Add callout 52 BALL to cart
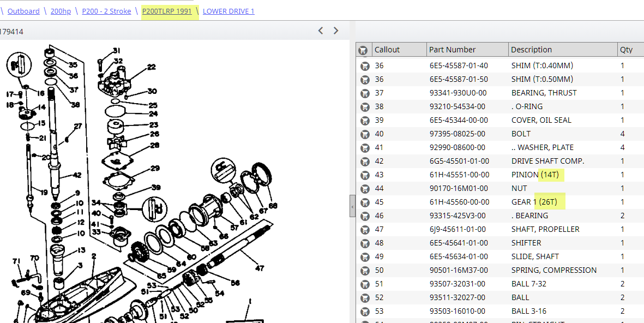The height and width of the screenshot is (323, 644). tap(365, 297)
